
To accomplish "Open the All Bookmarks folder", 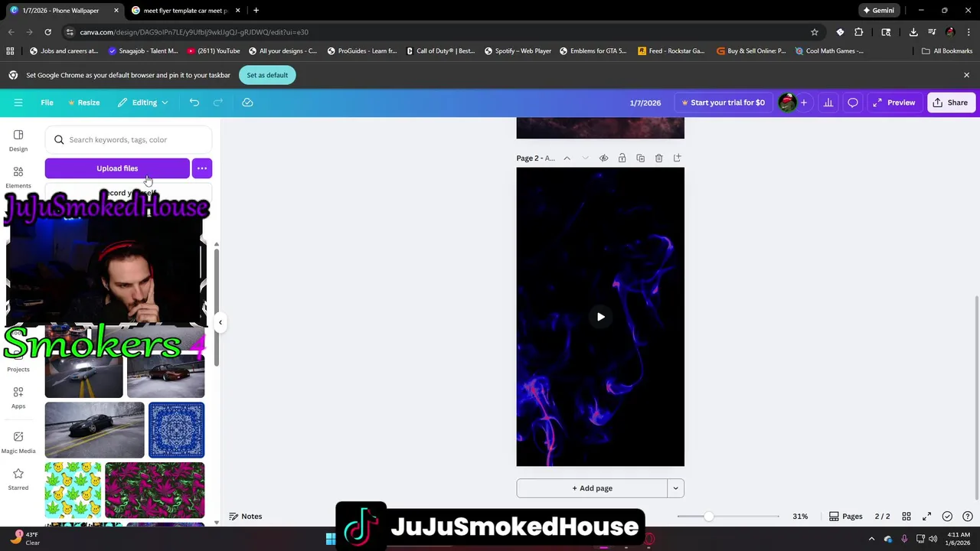I will point(947,51).
